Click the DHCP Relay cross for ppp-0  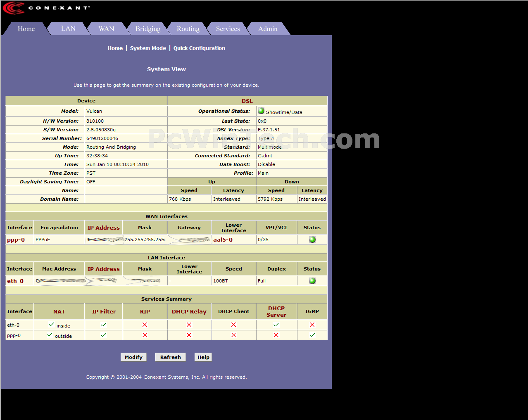pyautogui.click(x=189, y=335)
